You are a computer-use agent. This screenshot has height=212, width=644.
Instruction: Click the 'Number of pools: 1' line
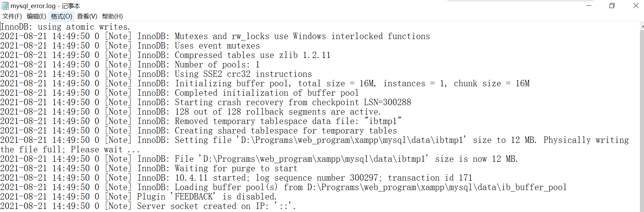coord(216,64)
